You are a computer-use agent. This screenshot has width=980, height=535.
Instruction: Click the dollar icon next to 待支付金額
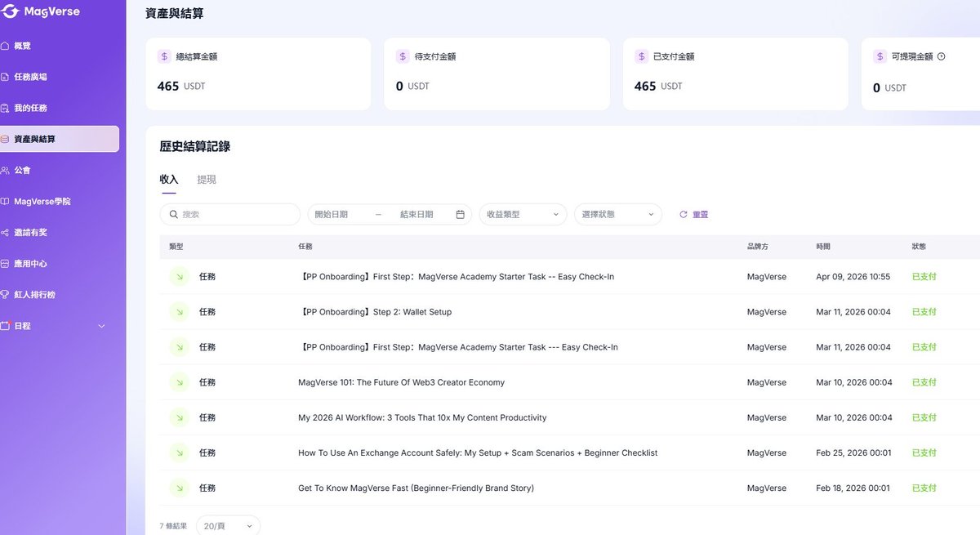(402, 56)
